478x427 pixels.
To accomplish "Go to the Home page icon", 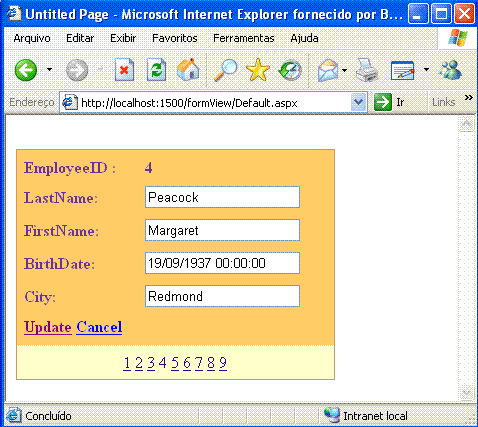I will [188, 70].
